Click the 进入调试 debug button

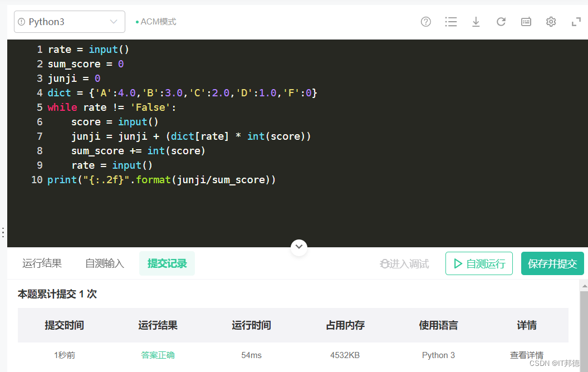click(x=404, y=264)
